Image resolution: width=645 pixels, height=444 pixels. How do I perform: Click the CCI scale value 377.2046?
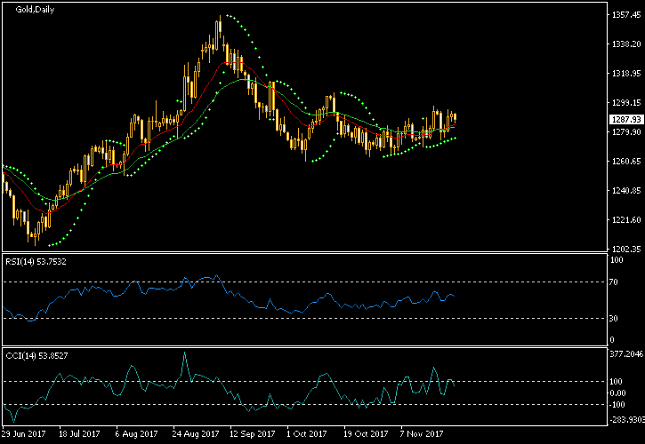point(626,354)
